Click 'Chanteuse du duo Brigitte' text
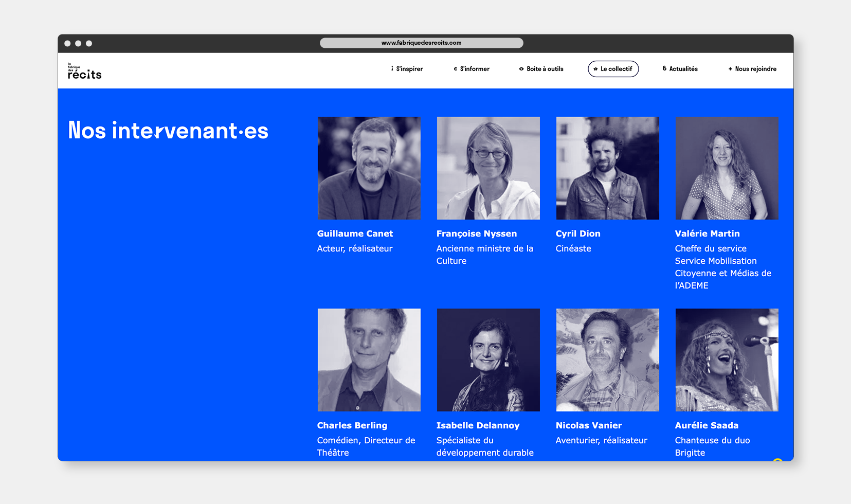The width and height of the screenshot is (851, 504). [712, 446]
